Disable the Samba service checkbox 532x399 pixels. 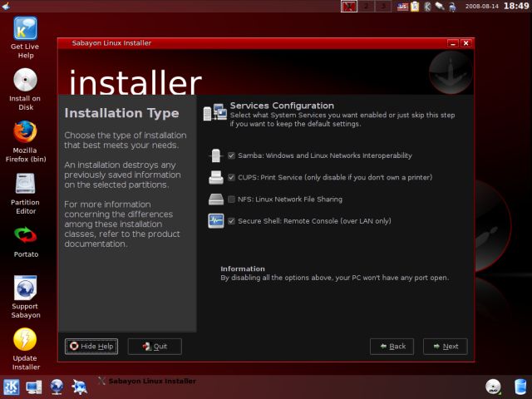[x=231, y=155]
